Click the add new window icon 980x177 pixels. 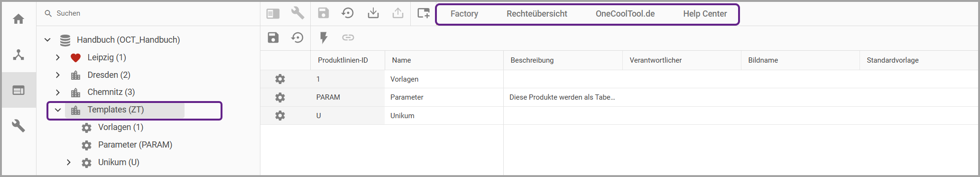coord(423,13)
